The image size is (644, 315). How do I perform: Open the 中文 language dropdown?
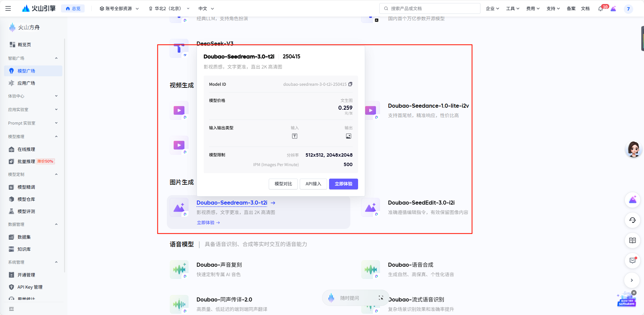point(206,8)
